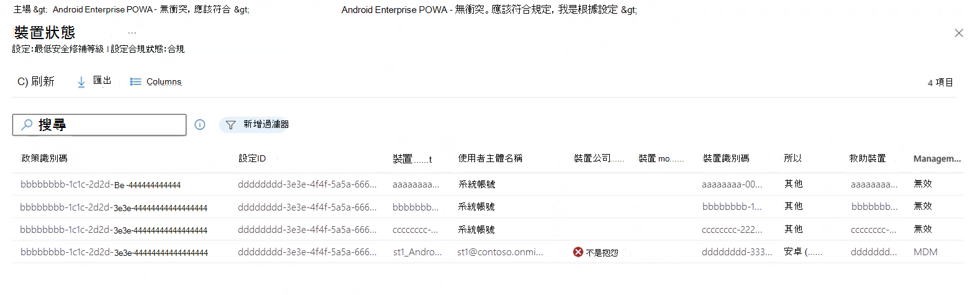Screen dimensions: 980x295
Task: Open the info icon beside search
Action: tap(200, 125)
